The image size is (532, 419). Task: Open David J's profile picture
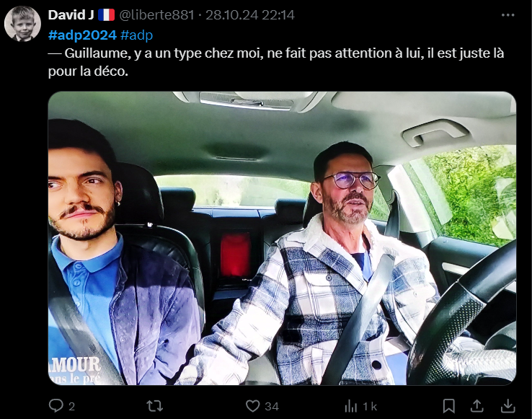pos(23,24)
